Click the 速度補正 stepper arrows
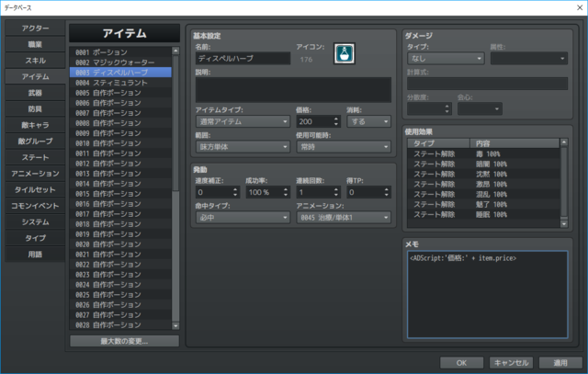This screenshot has width=588, height=374. tap(235, 192)
